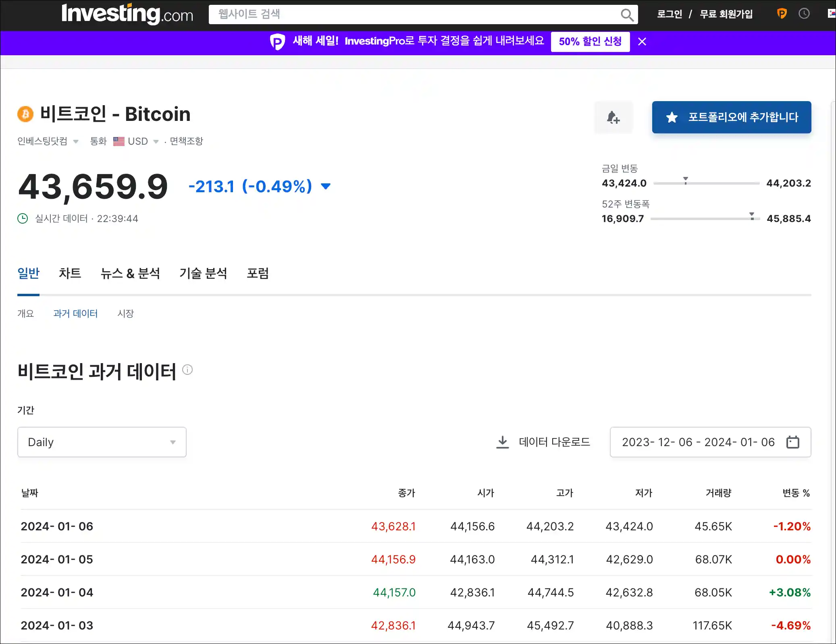Sort by 거래량 column header
The image size is (836, 644).
click(x=718, y=493)
